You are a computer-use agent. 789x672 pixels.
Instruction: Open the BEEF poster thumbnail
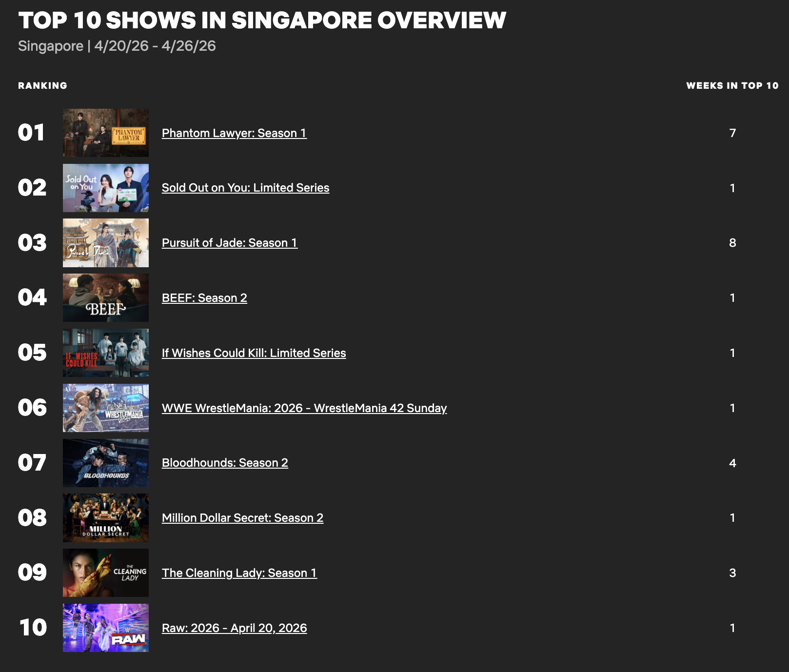(106, 297)
